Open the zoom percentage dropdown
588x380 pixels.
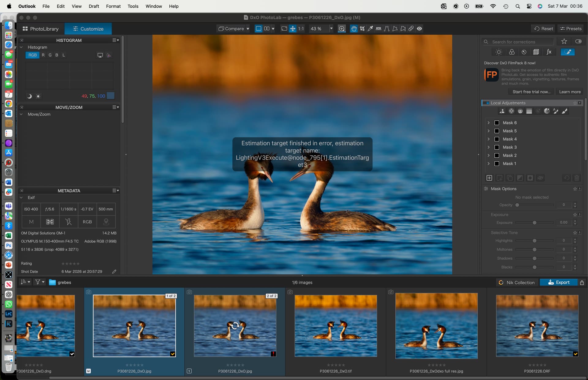(x=331, y=28)
